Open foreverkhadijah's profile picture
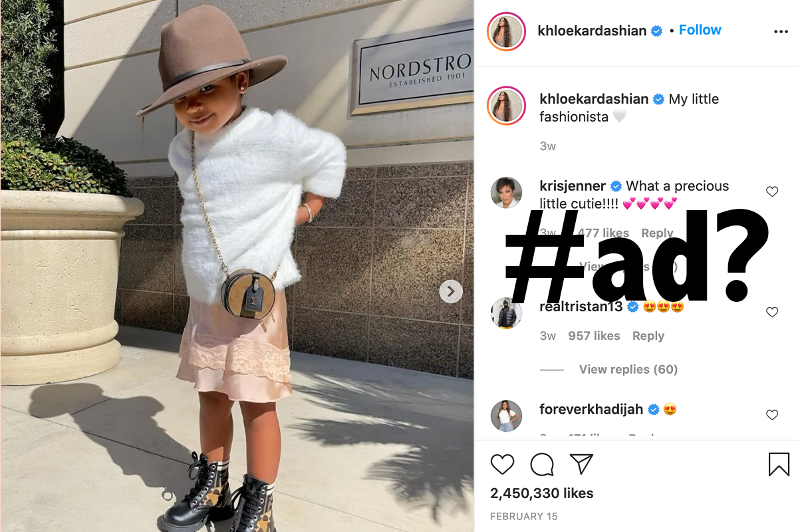Viewport: 798px width, 532px height. tap(506, 416)
